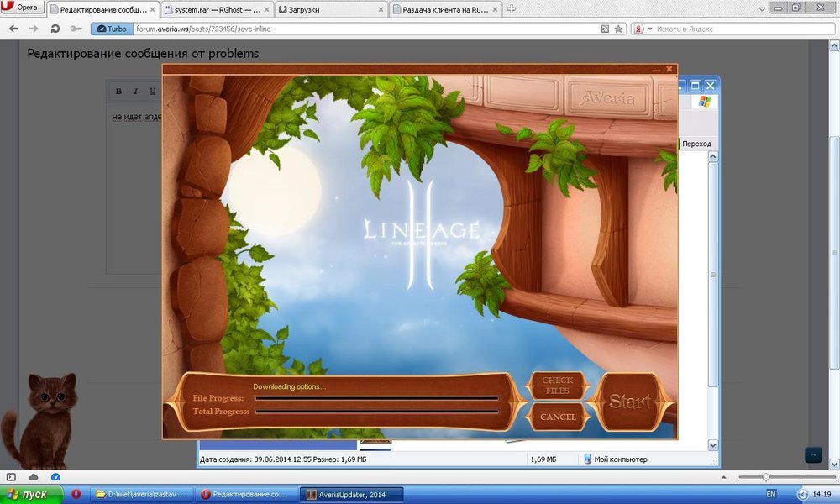Toggle italic formatting in editor
Screen dimensions: 840x504
[x=135, y=91]
